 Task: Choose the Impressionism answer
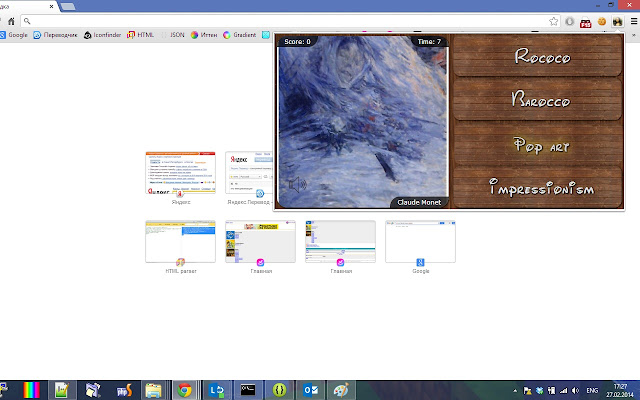(x=538, y=187)
